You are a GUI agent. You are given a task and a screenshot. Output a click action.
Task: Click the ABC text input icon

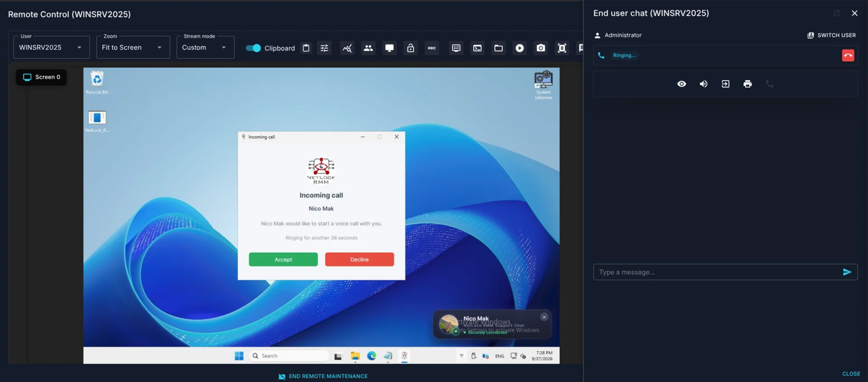click(432, 48)
